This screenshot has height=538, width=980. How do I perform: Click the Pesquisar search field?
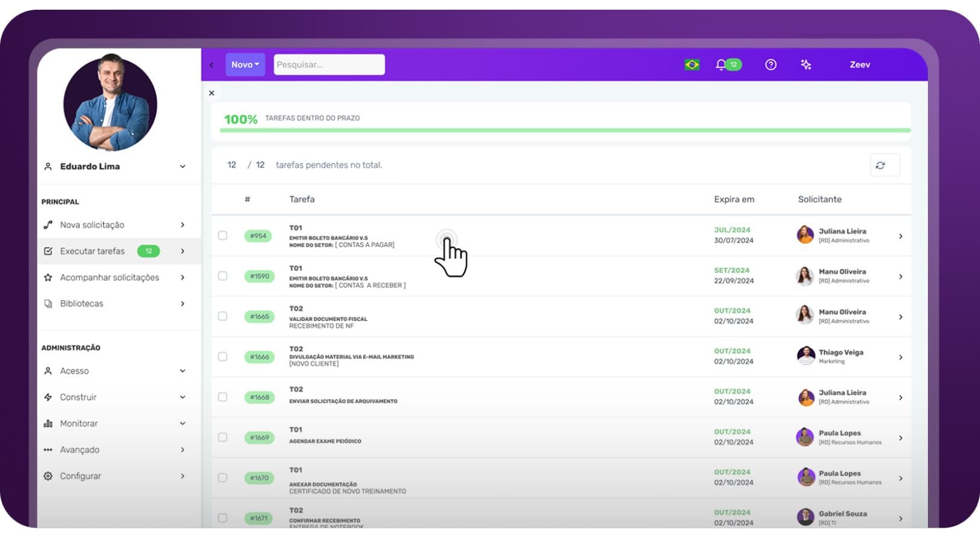[329, 65]
